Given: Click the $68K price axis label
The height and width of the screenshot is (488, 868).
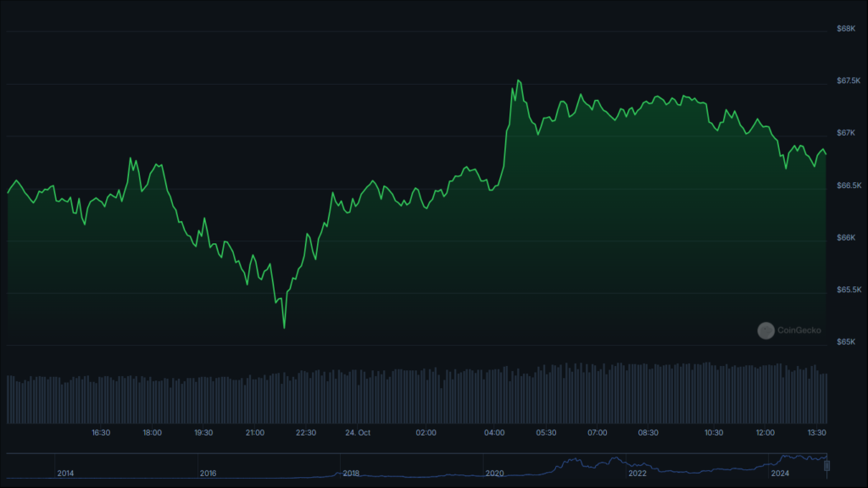Looking at the screenshot, I should point(846,29).
